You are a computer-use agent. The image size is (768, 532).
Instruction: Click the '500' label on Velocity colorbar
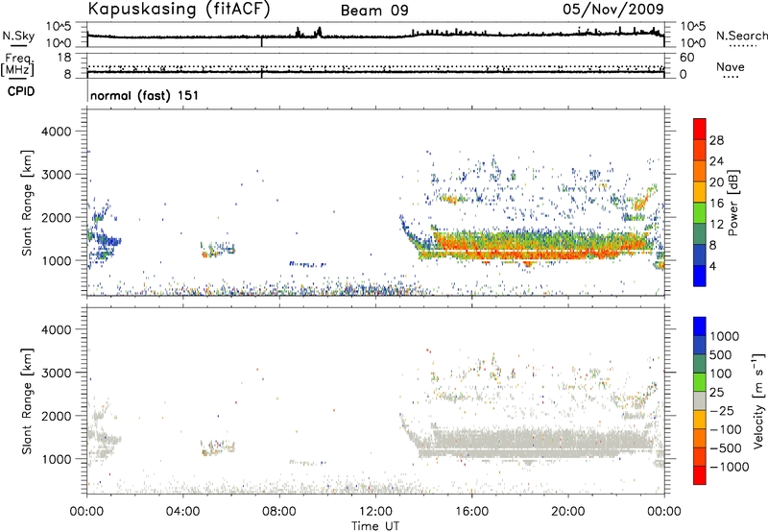pos(723,354)
